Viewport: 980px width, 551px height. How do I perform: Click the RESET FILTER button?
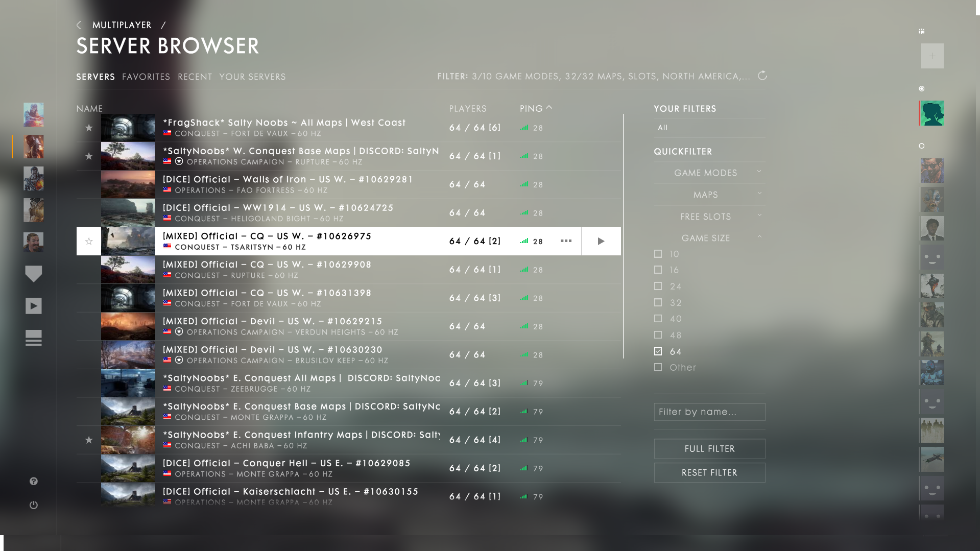[709, 473]
